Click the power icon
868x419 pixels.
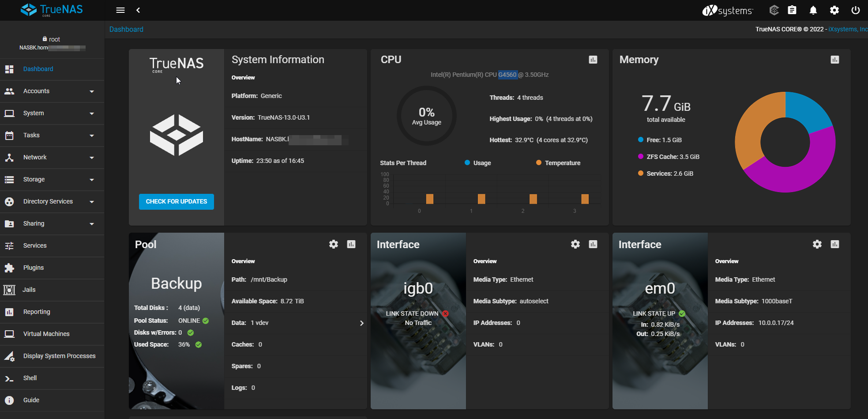[856, 10]
